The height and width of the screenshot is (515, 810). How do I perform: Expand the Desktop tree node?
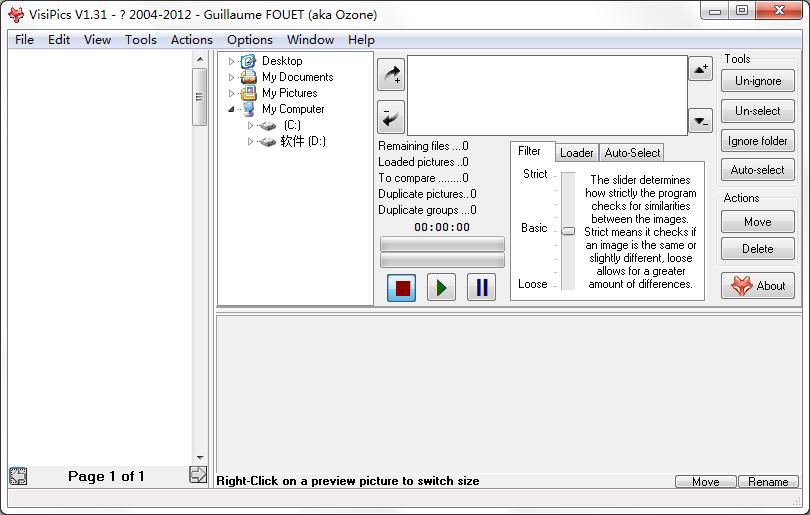232,61
